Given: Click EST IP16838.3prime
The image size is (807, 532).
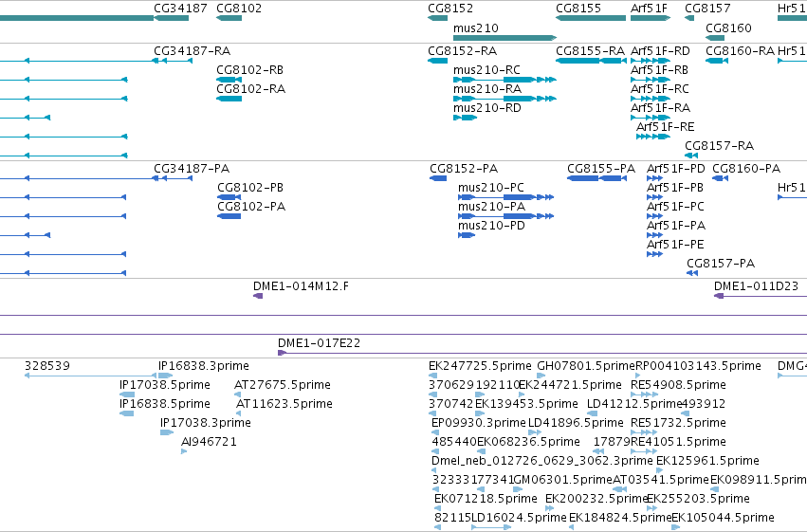Looking at the screenshot, I should [203, 366].
